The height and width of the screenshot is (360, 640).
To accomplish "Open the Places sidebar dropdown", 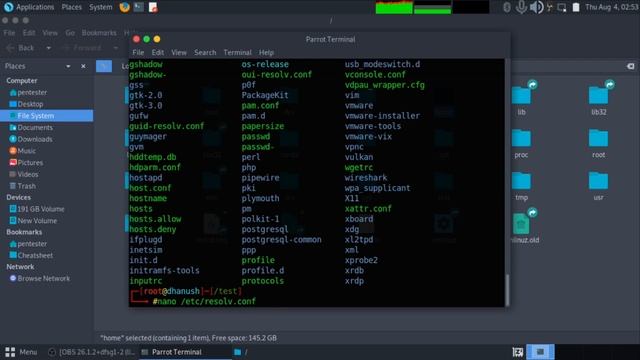I will tap(68, 66).
